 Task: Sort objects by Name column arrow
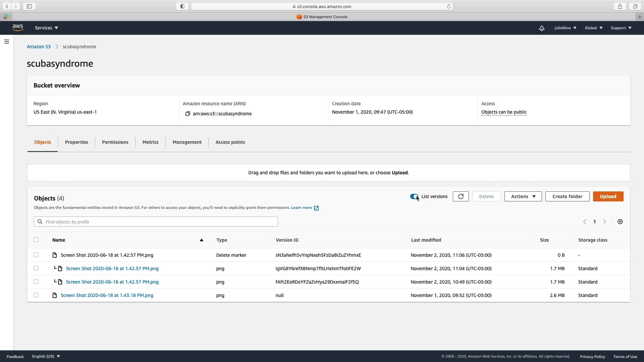(202, 240)
